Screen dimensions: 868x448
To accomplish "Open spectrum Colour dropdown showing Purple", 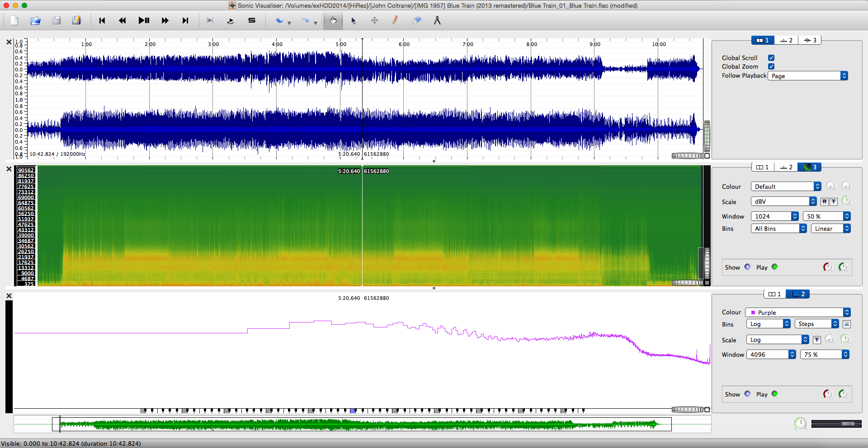I will [798, 313].
